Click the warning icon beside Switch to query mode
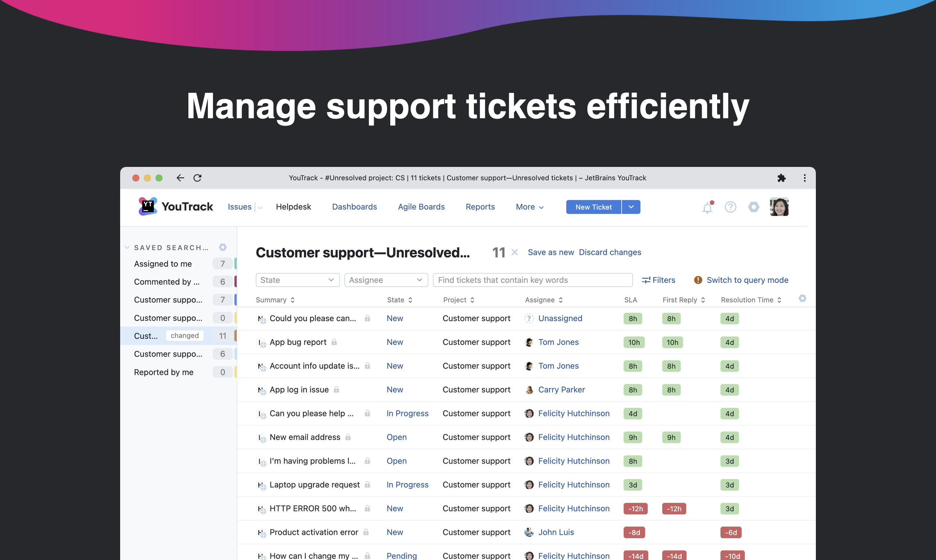Screen dimensions: 936x560 698,280
